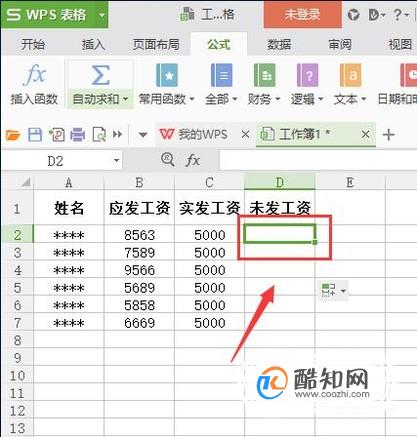This screenshot has width=417, height=437.
Task: Add a new document tab with plus
Action: [389, 135]
